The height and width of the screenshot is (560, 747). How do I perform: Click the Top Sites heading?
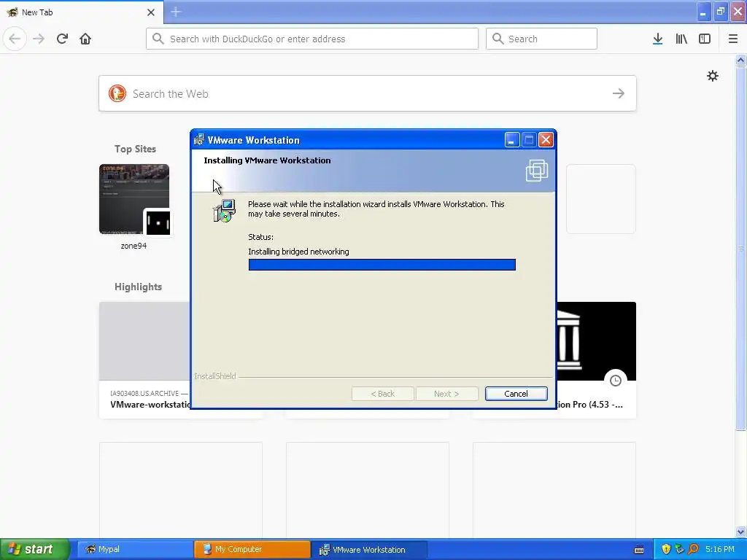tap(135, 149)
